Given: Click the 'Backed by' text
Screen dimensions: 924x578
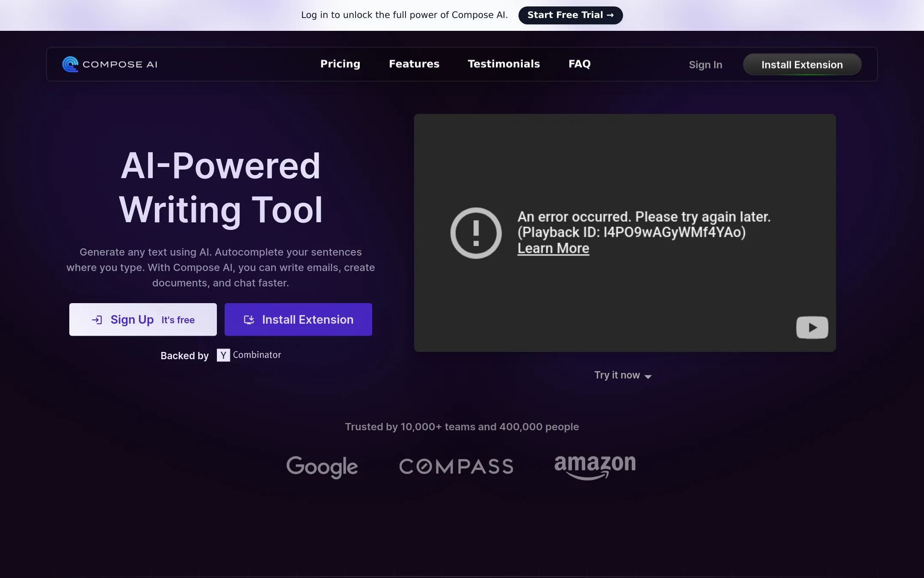Looking at the screenshot, I should [185, 356].
